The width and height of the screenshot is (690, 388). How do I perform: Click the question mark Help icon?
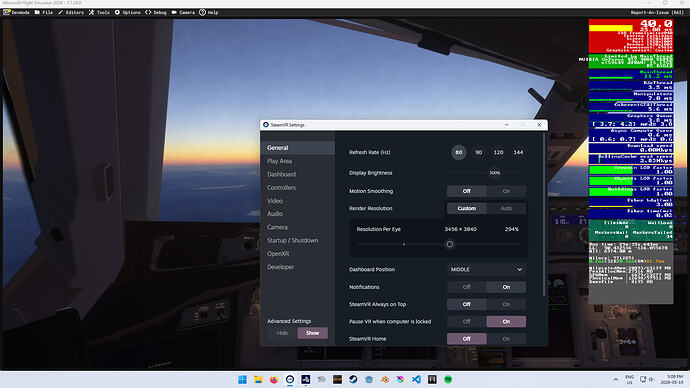[x=202, y=12]
